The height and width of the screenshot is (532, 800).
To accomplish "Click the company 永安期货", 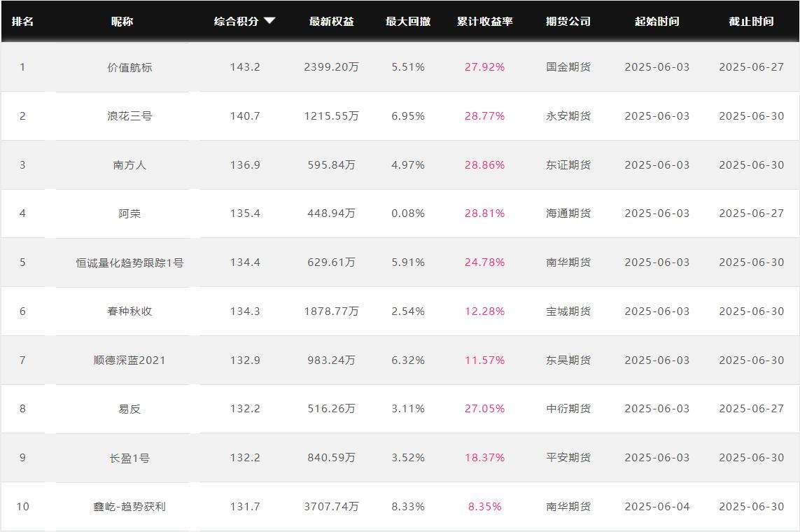I will [568, 116].
